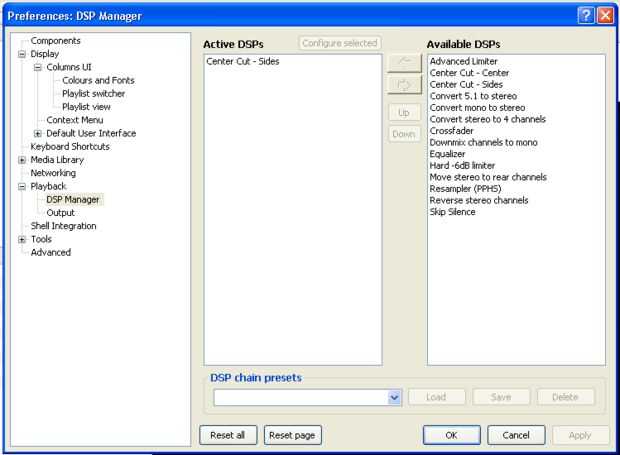Select Shell Integration in the tree
This screenshot has width=620, height=455.
pos(63,226)
